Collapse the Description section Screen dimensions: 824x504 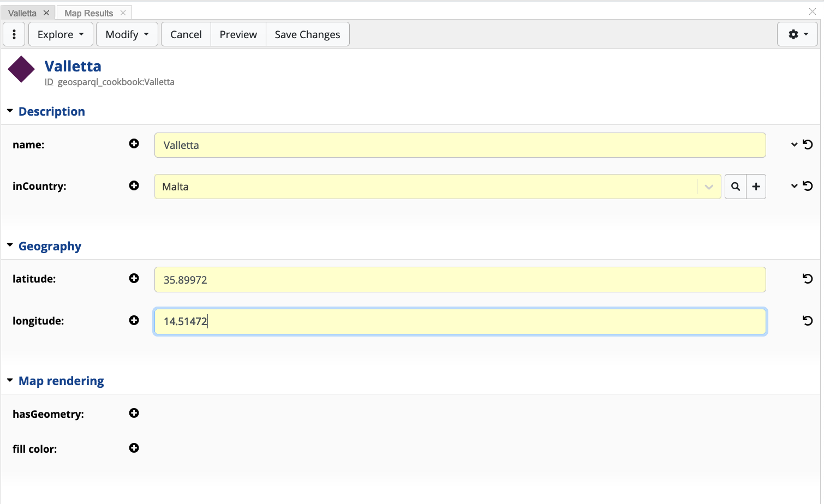[x=10, y=111]
